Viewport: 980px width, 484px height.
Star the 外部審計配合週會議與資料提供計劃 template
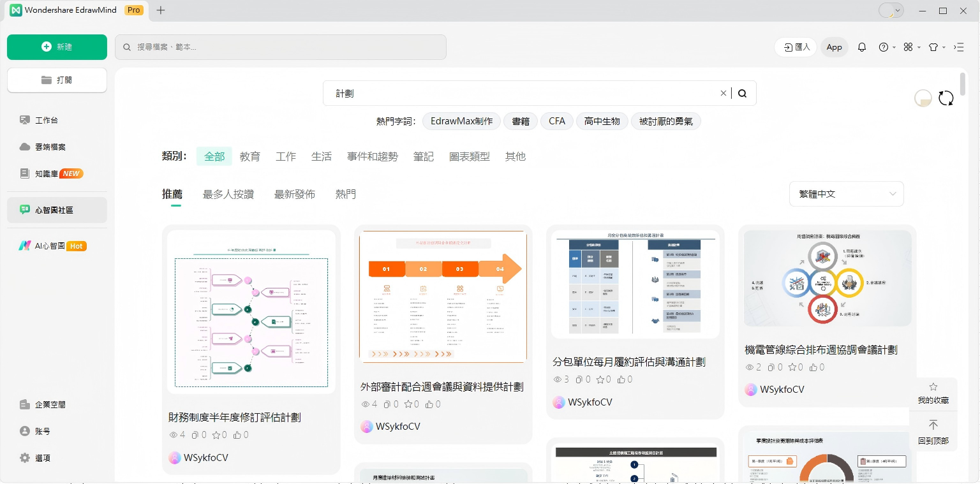click(x=411, y=404)
